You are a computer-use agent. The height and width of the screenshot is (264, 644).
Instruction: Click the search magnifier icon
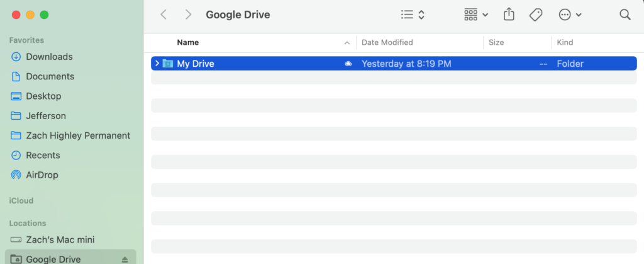pyautogui.click(x=625, y=14)
